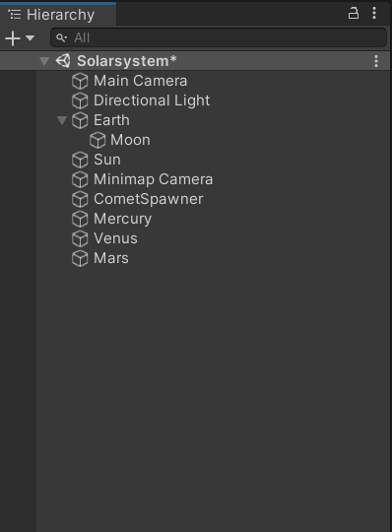
Task: Click the Hierarchy tab label
Action: point(60,15)
